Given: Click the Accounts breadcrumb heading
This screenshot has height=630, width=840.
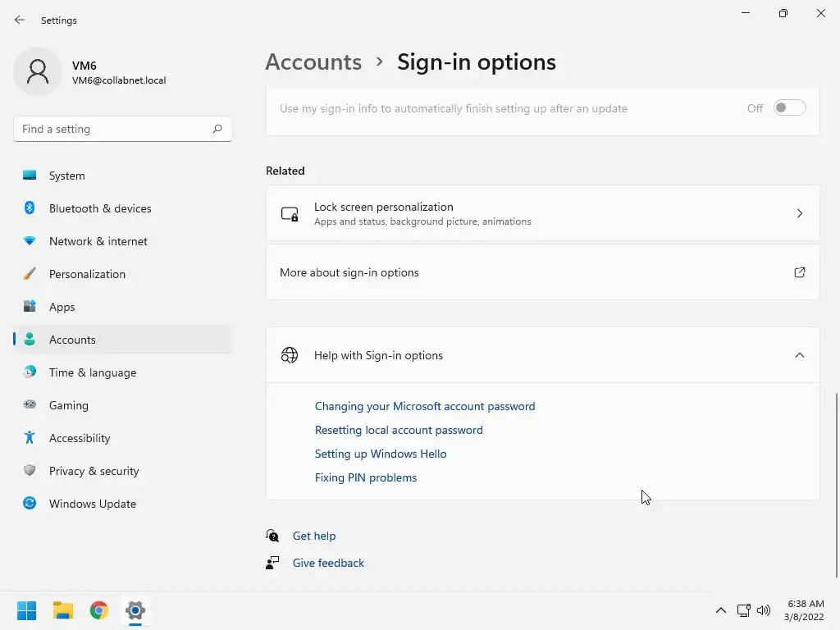Looking at the screenshot, I should click(x=313, y=62).
